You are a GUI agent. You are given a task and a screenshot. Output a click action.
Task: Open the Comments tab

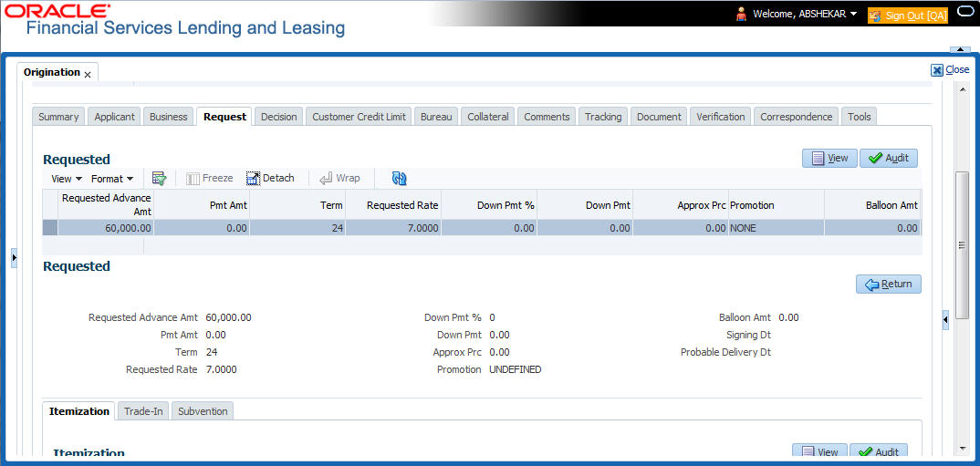point(547,117)
